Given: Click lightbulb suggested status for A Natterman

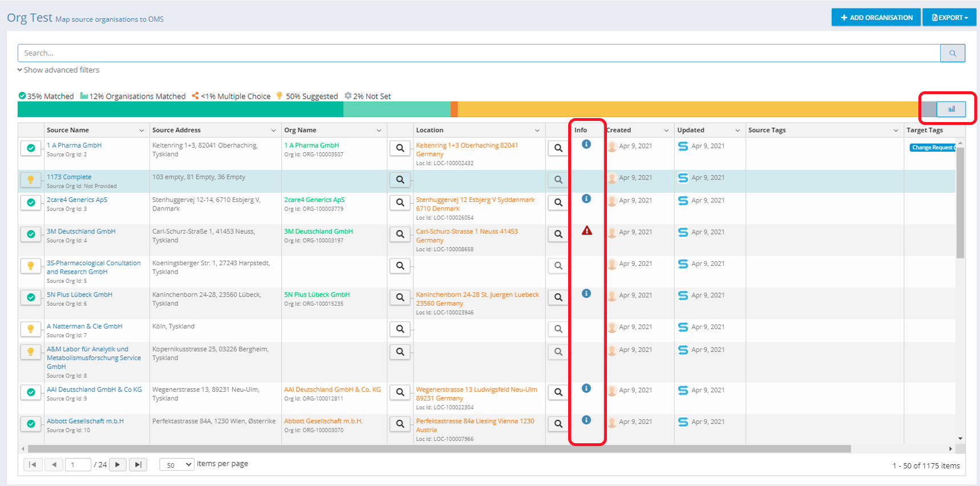Looking at the screenshot, I should point(31,329).
